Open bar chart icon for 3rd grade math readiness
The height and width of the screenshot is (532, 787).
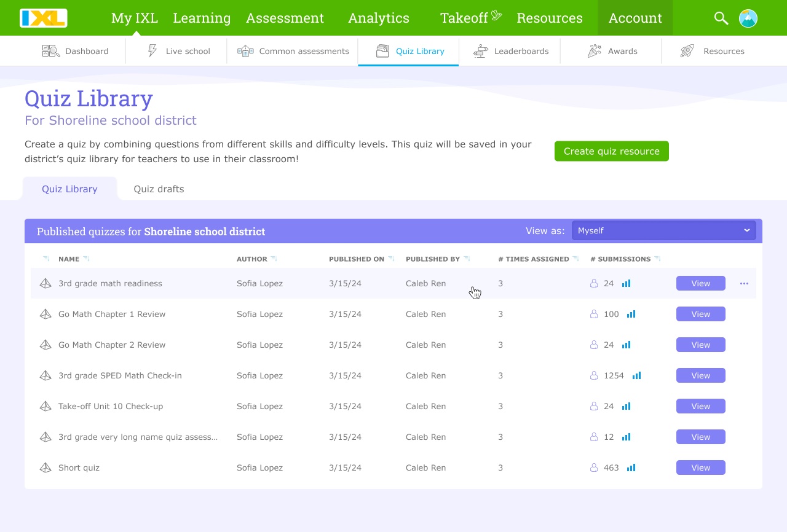pos(626,283)
